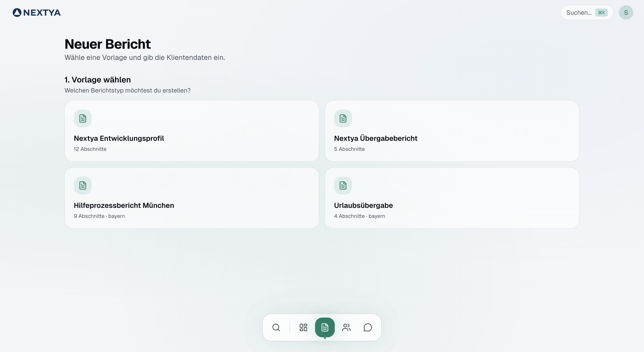Click the ⌘K shortcut badge
Viewport: 644px width, 352px height.
(601, 13)
